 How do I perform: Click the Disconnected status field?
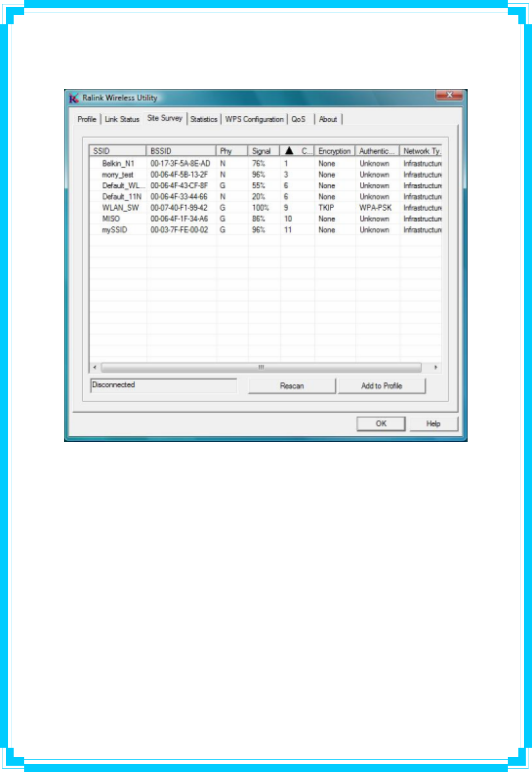click(163, 385)
